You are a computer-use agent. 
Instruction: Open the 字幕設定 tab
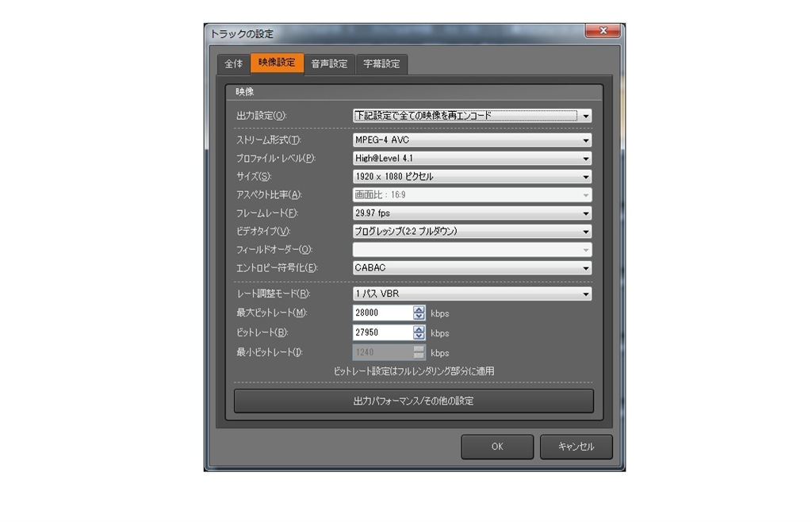click(x=381, y=64)
